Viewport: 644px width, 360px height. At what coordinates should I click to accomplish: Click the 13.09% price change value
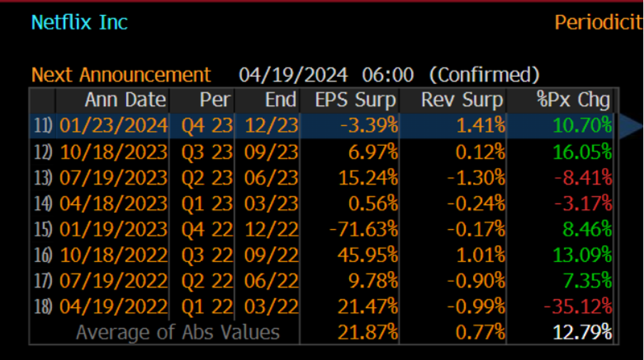583,255
